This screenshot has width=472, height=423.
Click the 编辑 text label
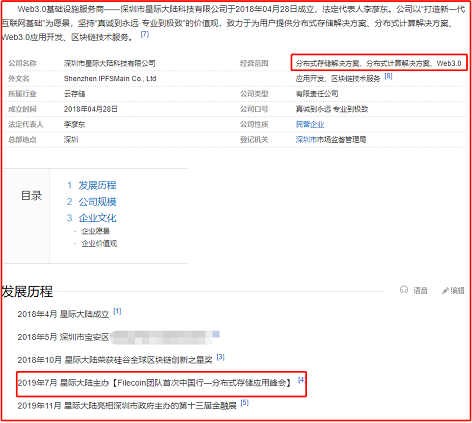[x=457, y=291]
